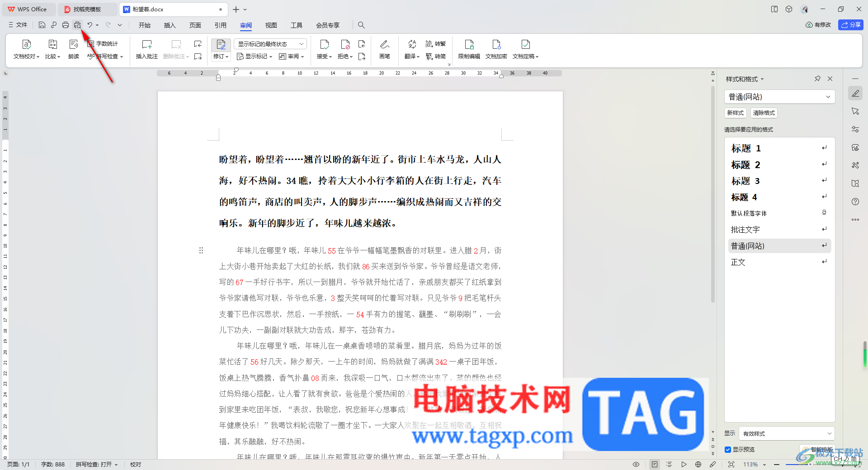Expand 接受 accept dropdown
This screenshot has width=868, height=470.
pos(324,56)
